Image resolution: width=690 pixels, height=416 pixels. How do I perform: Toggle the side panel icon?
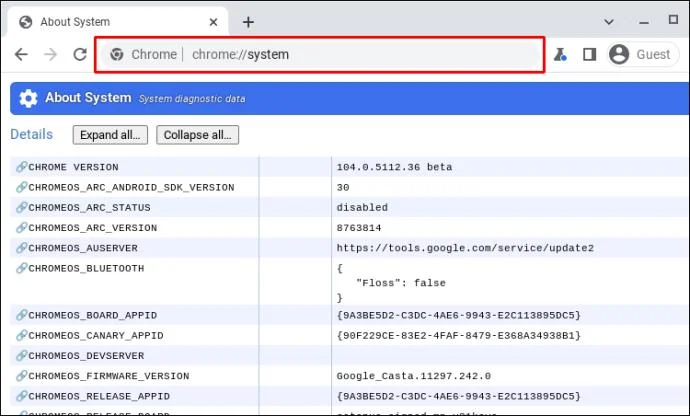point(589,55)
